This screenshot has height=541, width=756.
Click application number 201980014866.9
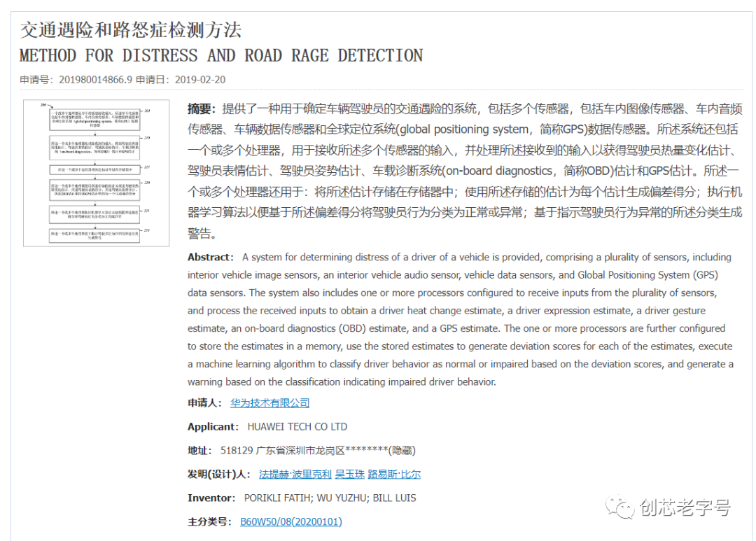click(95, 80)
